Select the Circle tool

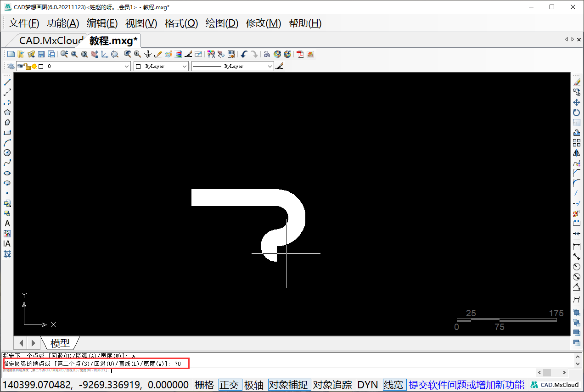coord(7,153)
